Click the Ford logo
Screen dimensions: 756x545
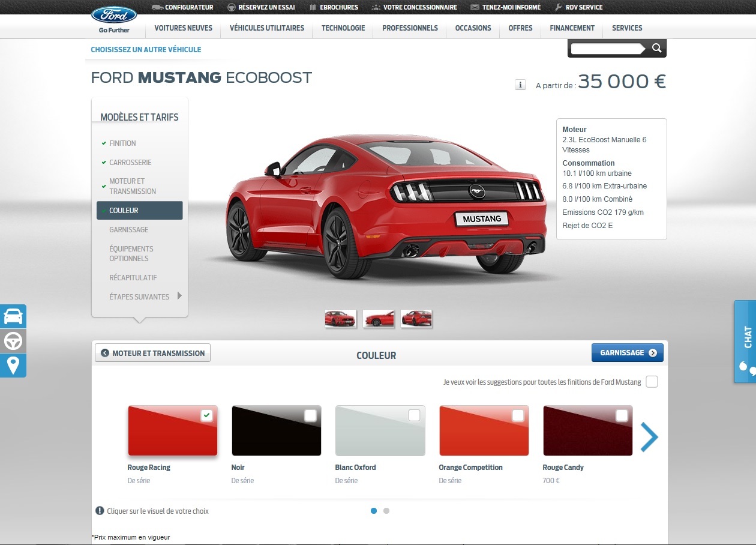tap(114, 15)
